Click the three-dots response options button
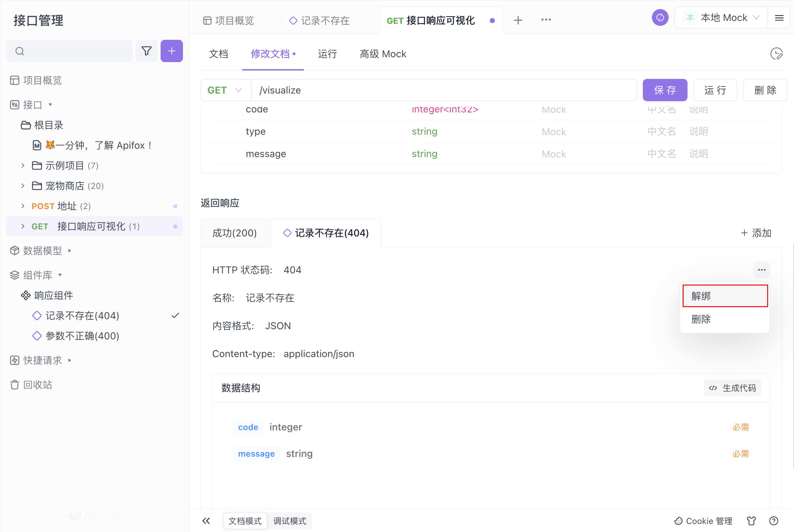Screen dimensions: 794x532 point(762,270)
